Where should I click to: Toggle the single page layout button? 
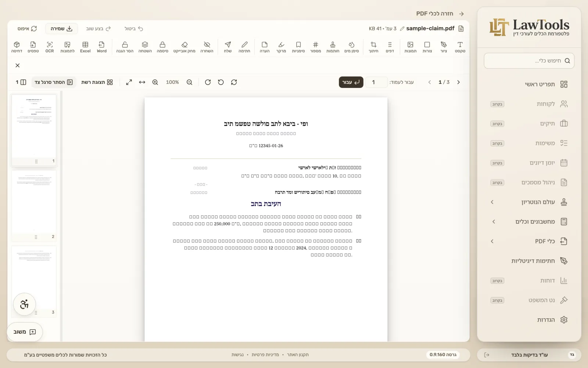click(21, 82)
